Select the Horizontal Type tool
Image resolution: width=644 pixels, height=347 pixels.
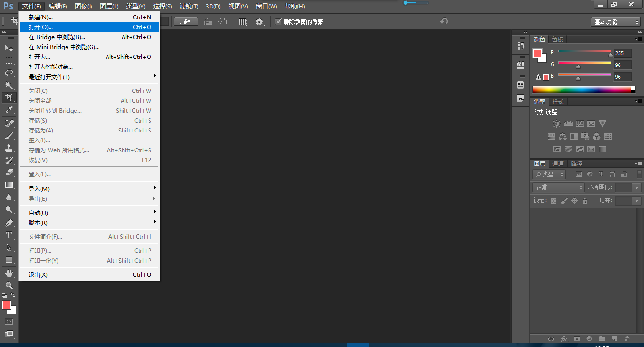pyautogui.click(x=9, y=235)
